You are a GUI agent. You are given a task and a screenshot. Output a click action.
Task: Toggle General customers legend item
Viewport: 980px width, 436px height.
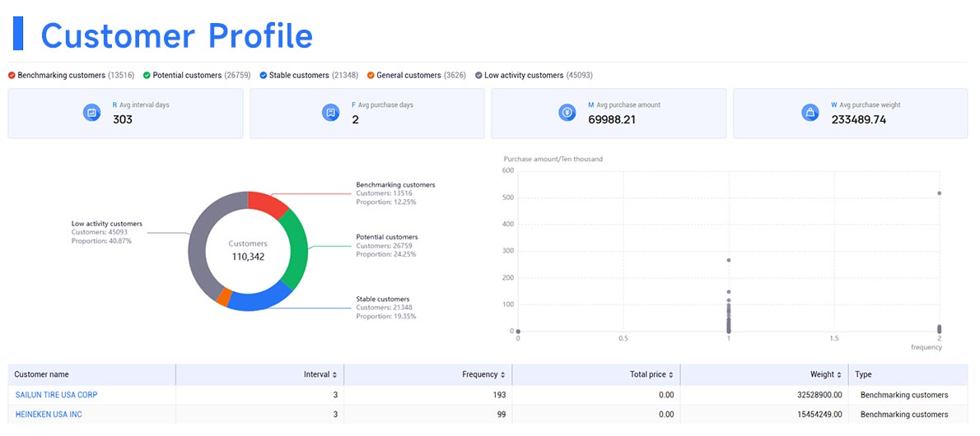(x=404, y=76)
